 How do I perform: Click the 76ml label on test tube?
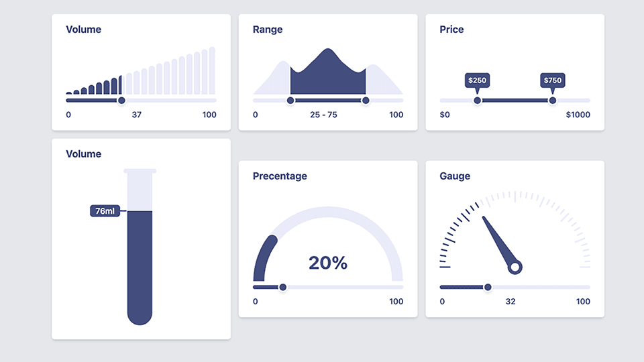click(105, 211)
